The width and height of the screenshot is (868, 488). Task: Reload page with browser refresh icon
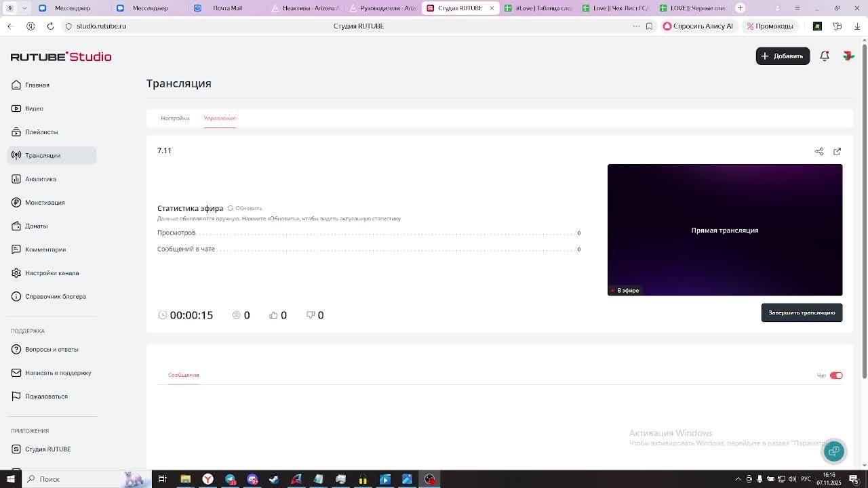[50, 26]
